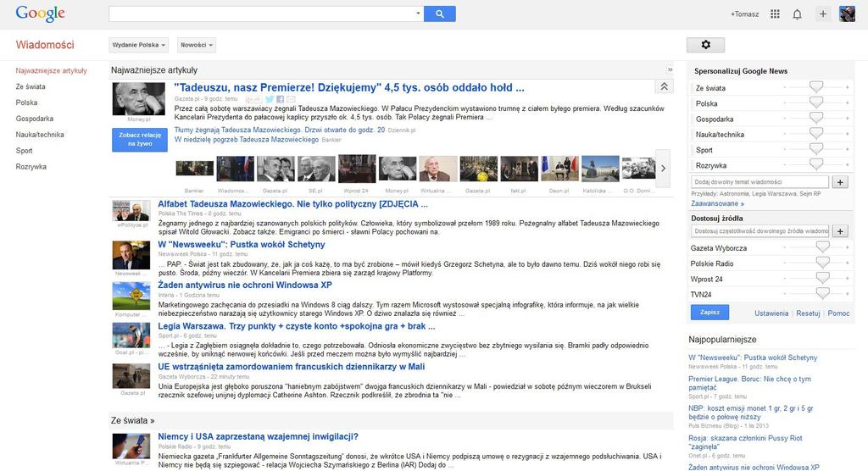Select Najważniejsze artykuły in sidebar
Image resolution: width=868 pixels, height=471 pixels.
coord(52,71)
